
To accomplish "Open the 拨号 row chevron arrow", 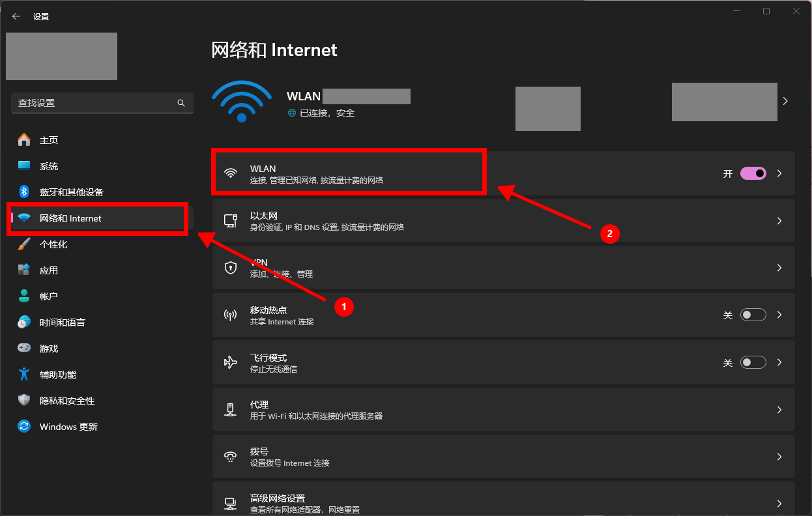I will pyautogui.click(x=779, y=457).
